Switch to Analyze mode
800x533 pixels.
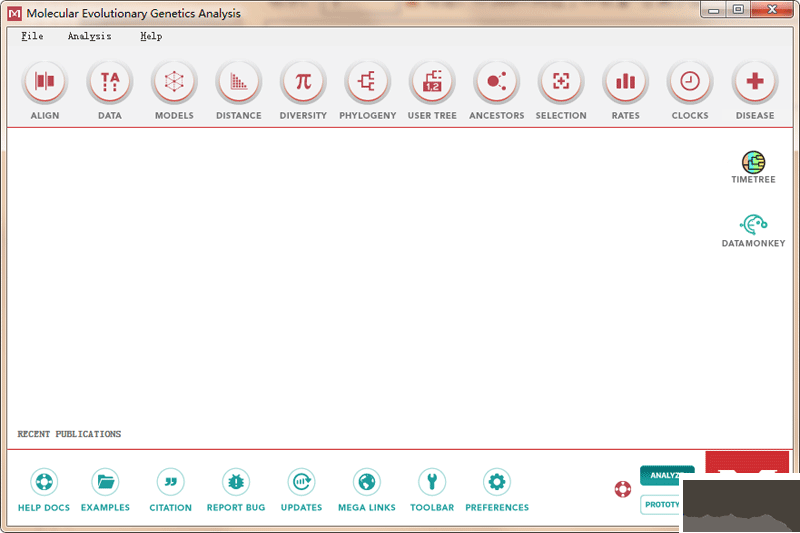coord(662,475)
